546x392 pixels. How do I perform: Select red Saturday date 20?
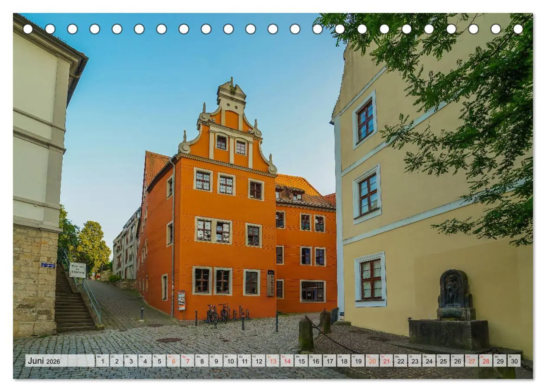[x=372, y=361]
